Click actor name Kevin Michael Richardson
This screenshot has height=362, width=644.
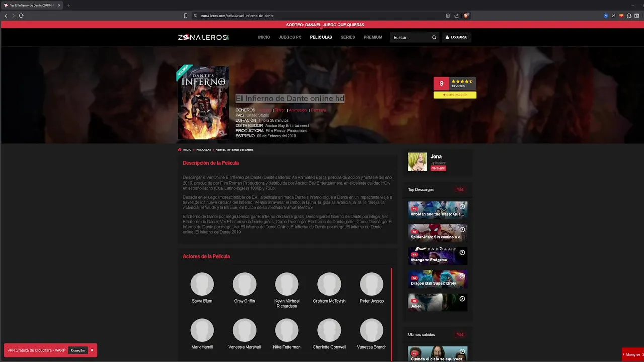click(287, 304)
